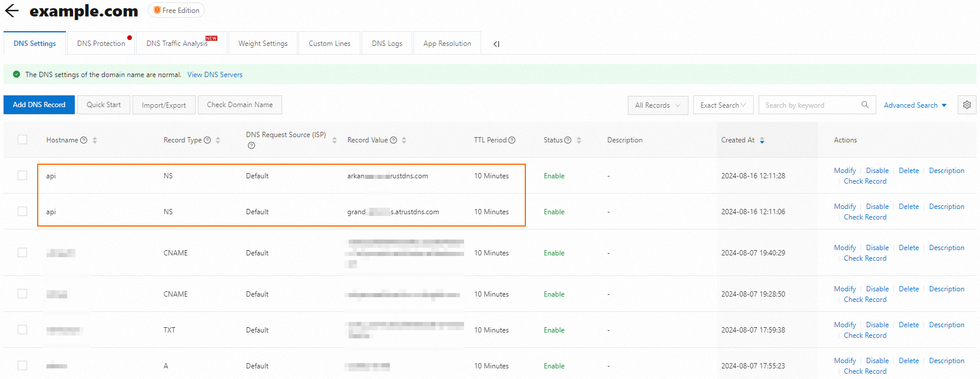
Task: Click the grand atrustdns.com record value
Action: pos(393,212)
